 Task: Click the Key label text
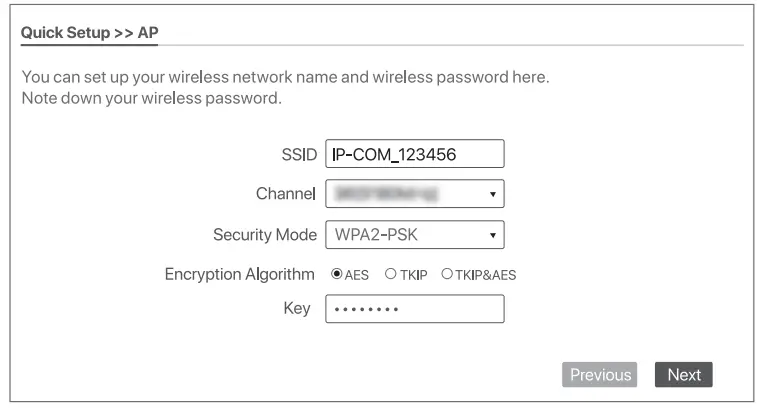click(297, 309)
